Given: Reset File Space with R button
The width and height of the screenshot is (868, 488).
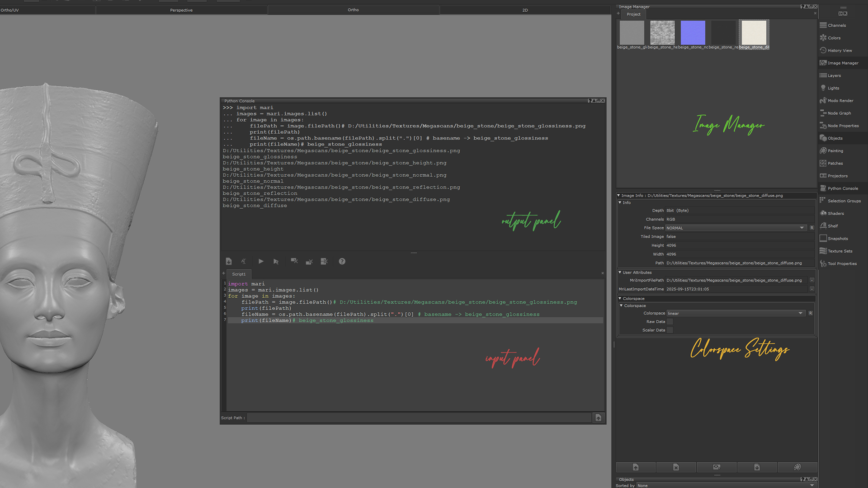Looking at the screenshot, I should (811, 228).
